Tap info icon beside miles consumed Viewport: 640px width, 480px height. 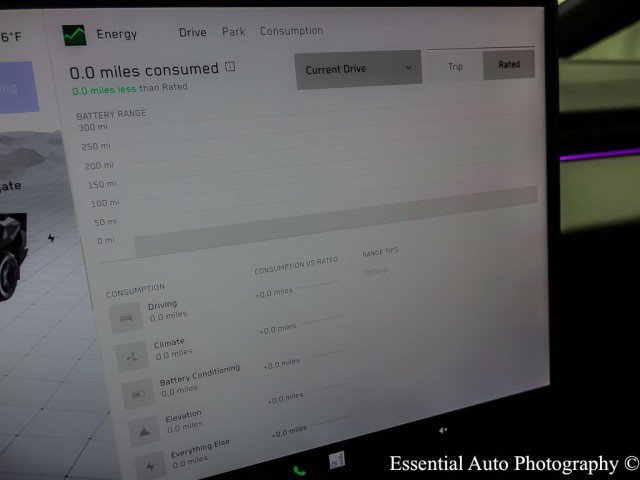(x=230, y=67)
